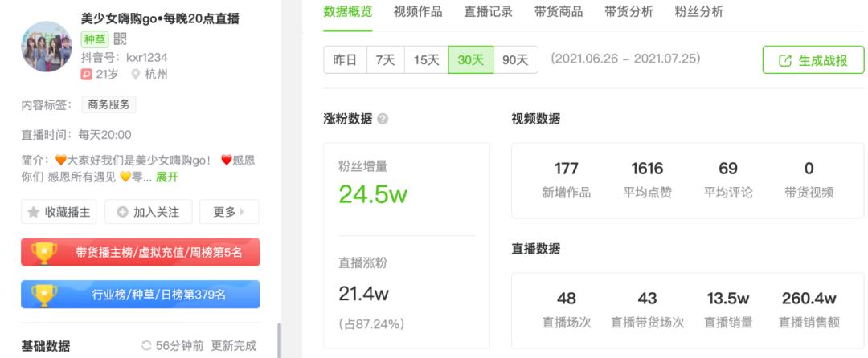Click the 收藏播主 button
This screenshot has height=358, width=868.
point(60,212)
